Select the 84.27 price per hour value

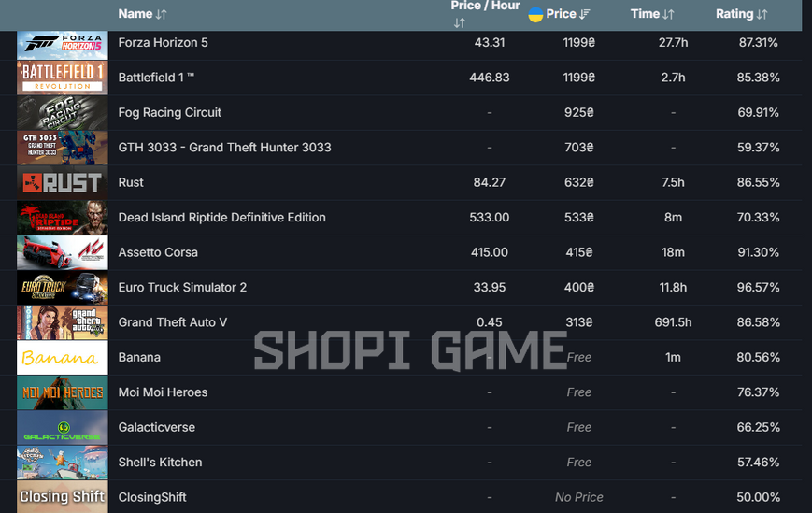tap(490, 182)
